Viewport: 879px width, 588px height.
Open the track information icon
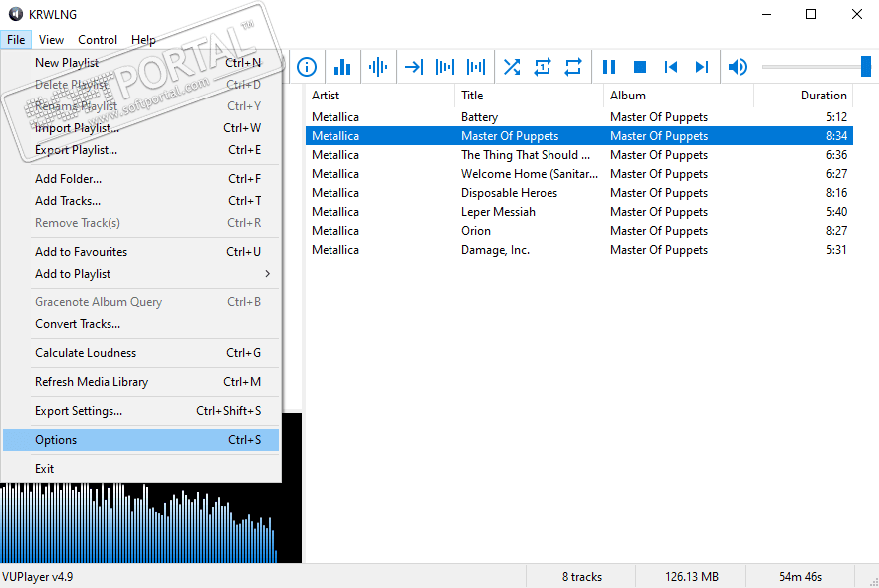point(307,67)
